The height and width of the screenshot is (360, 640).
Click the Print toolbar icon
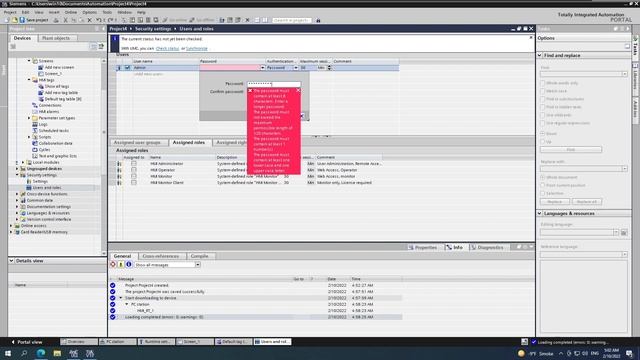tap(56, 20)
